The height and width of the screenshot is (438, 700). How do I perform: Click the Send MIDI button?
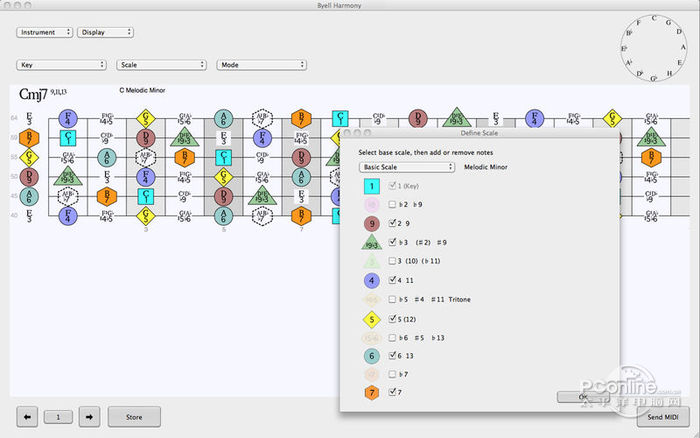pos(663,417)
